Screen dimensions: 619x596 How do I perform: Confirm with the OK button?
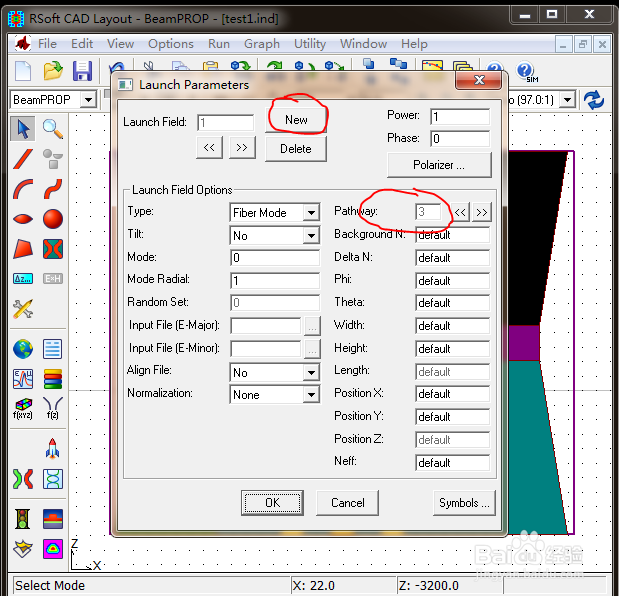(x=272, y=503)
